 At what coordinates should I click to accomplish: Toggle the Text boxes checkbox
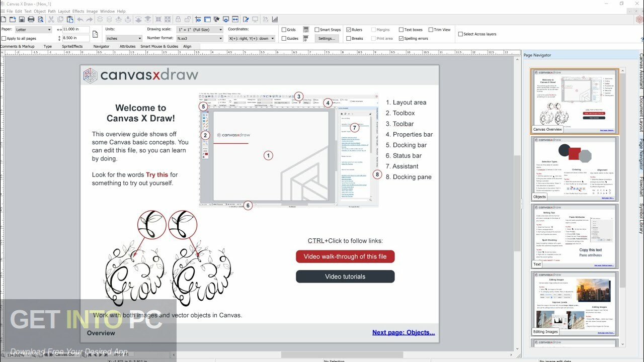coord(401,30)
